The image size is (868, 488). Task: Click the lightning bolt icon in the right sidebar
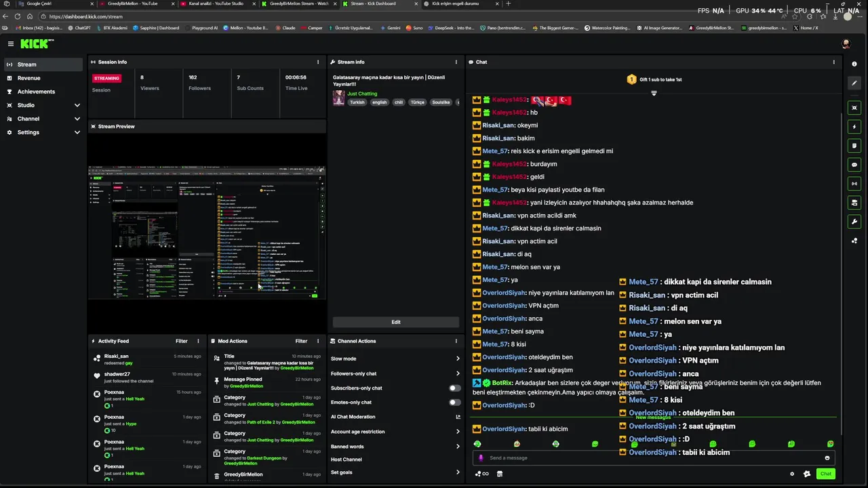coord(854,127)
